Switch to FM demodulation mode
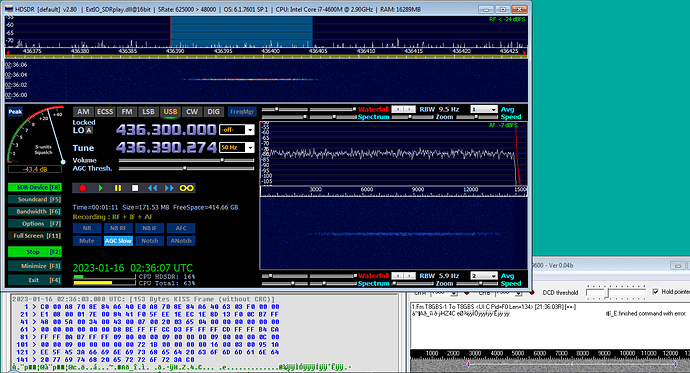Image resolution: width=690 pixels, height=373 pixels. pyautogui.click(x=127, y=112)
